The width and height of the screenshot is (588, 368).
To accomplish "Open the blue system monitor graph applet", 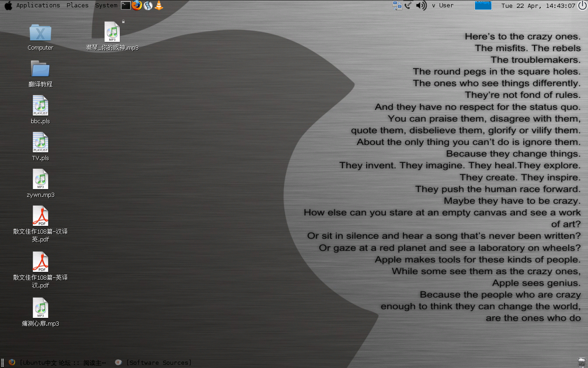I will 483,6.
